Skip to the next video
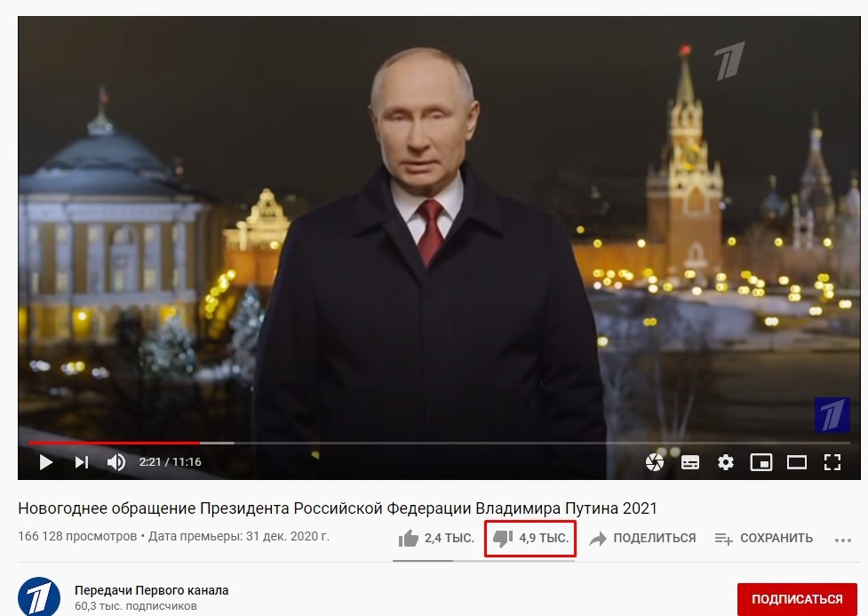This screenshot has width=868, height=616. [82, 462]
